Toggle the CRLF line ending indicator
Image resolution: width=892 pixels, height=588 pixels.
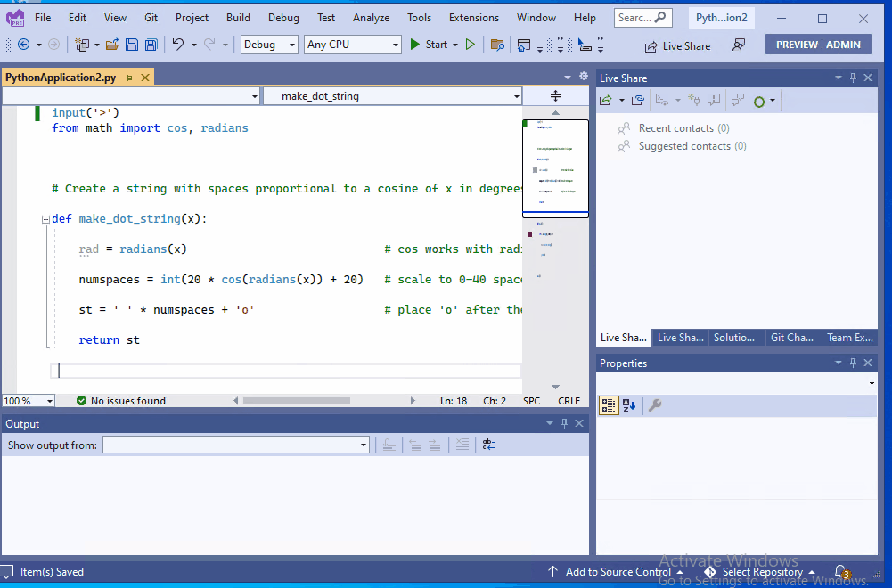pyautogui.click(x=569, y=400)
